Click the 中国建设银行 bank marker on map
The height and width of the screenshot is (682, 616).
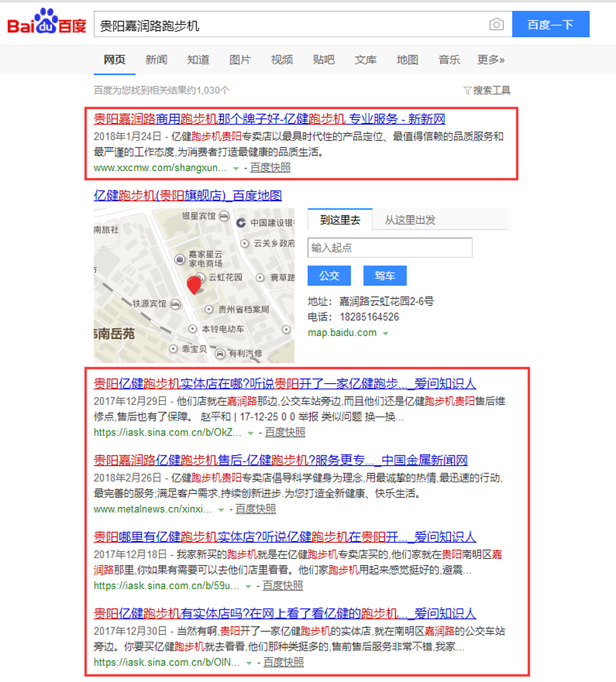pos(241,223)
